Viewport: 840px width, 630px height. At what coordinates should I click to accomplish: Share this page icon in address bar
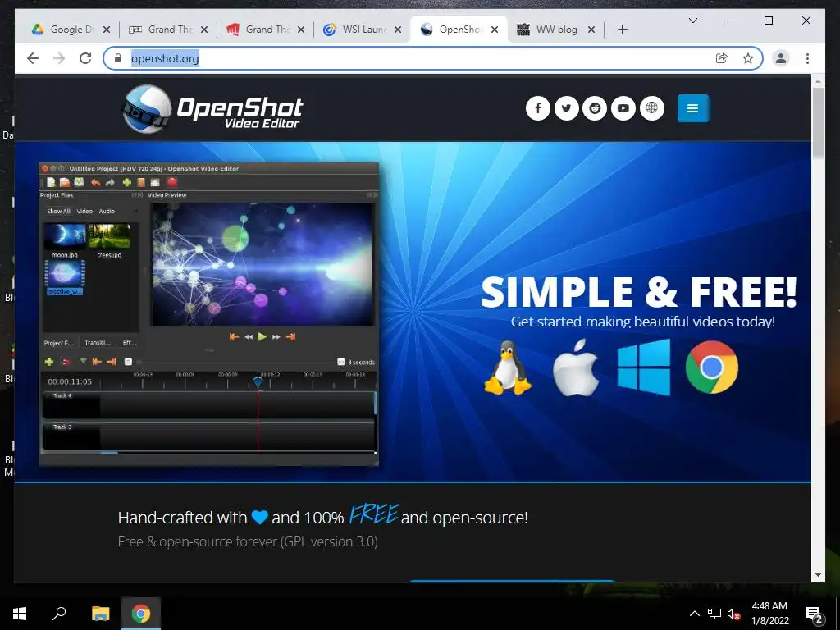(x=722, y=58)
